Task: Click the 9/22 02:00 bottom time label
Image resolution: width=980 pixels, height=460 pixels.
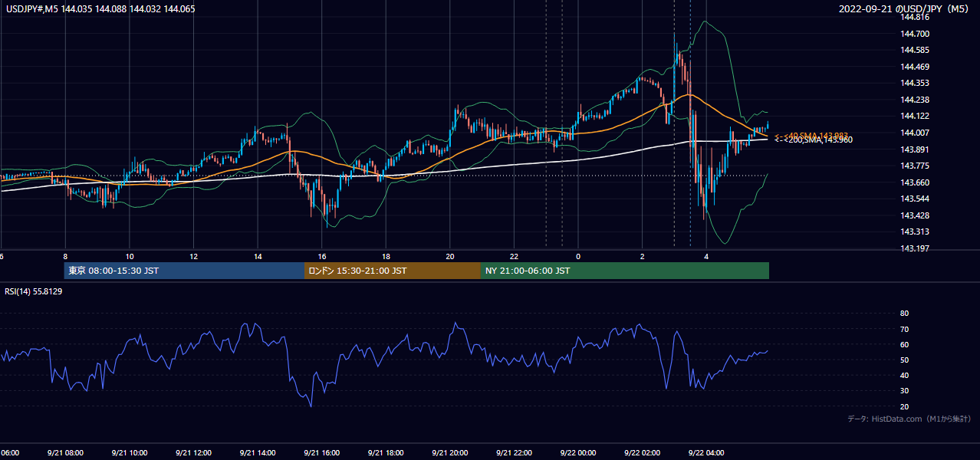Action: (x=643, y=452)
